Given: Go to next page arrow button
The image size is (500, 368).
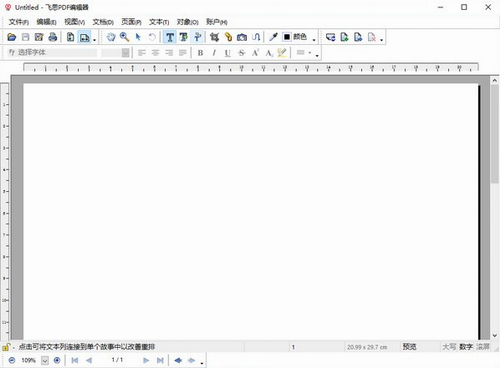Looking at the screenshot, I should pyautogui.click(x=146, y=360).
